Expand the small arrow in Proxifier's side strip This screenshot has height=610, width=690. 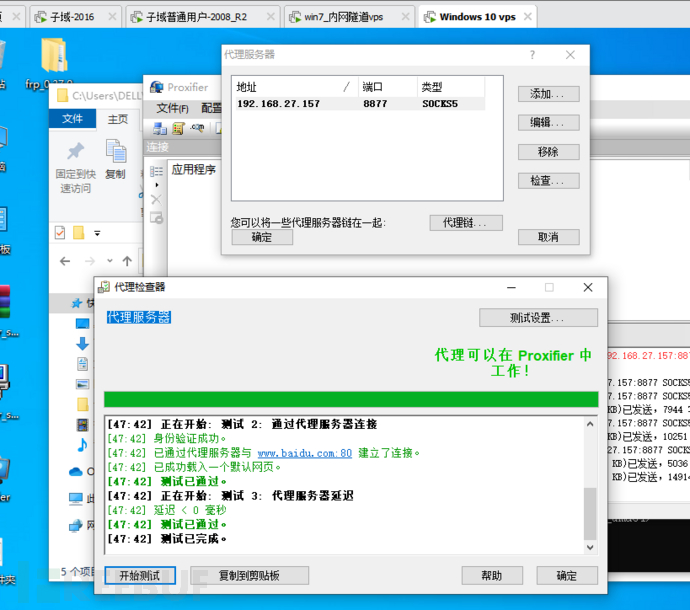[157, 185]
